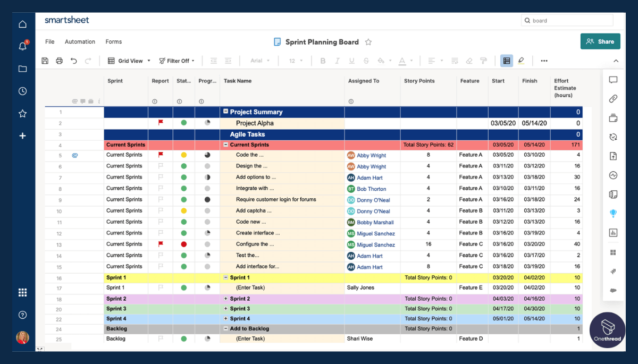Screen dimensions: 638x364
Task: Open the Filter Off dropdown
Action: click(177, 61)
